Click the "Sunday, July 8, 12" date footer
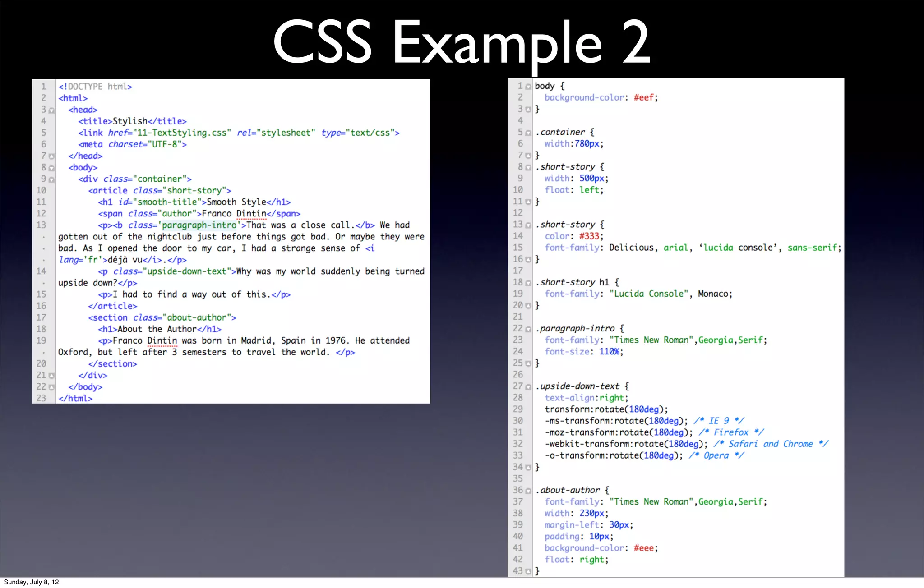 click(x=31, y=582)
